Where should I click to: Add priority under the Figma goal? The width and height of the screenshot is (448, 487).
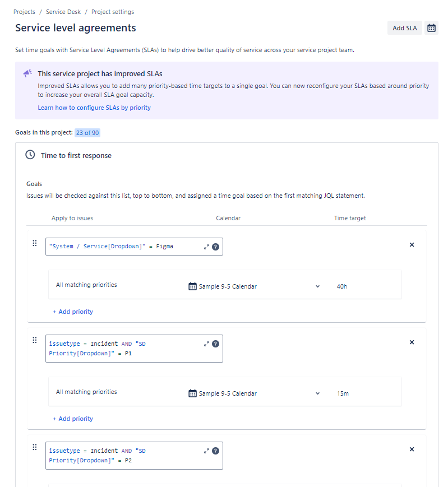[73, 312]
